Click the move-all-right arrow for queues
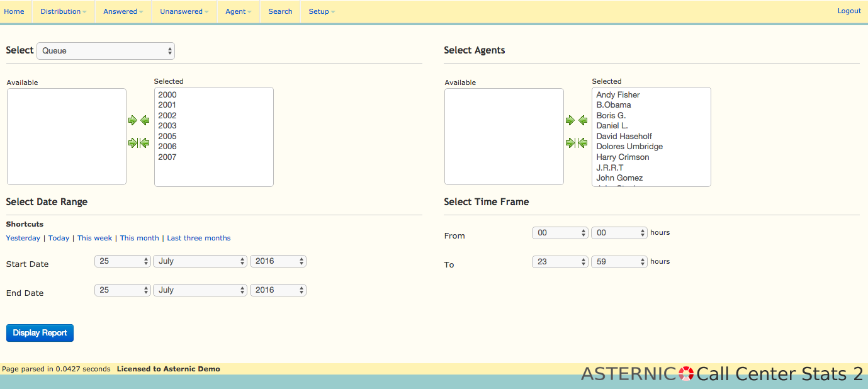 click(132, 143)
